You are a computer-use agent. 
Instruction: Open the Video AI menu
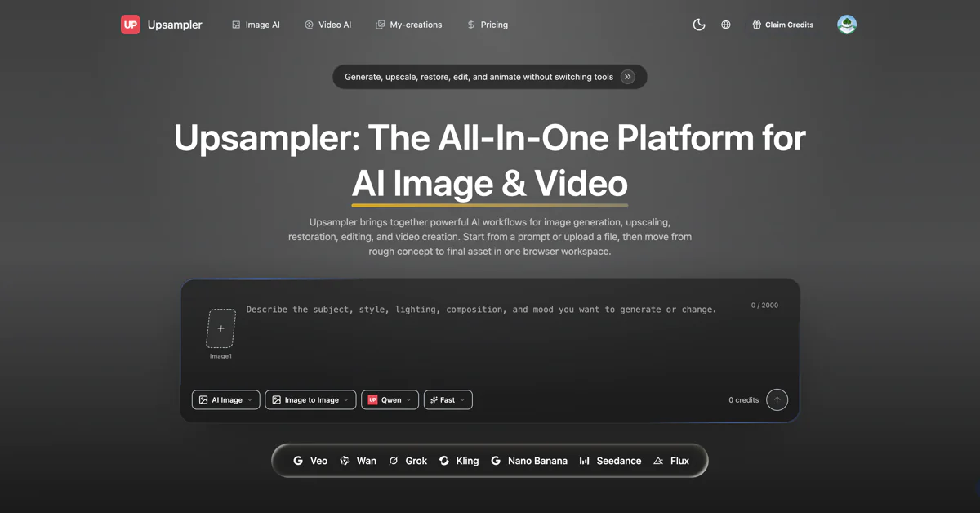[x=327, y=25]
